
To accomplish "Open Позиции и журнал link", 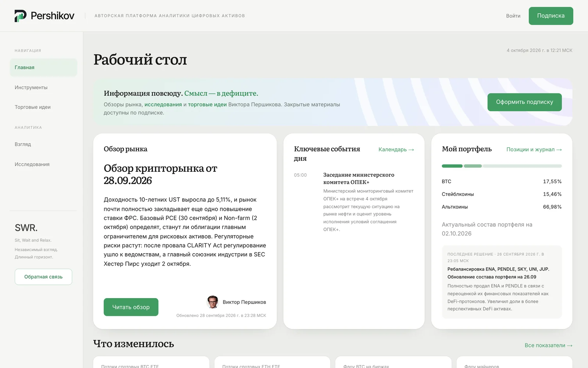I will [x=534, y=149].
